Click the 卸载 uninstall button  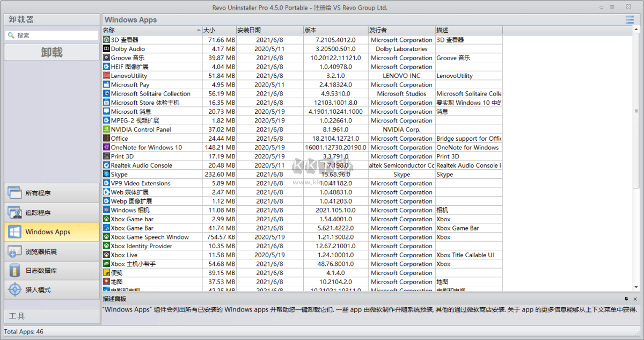[51, 52]
